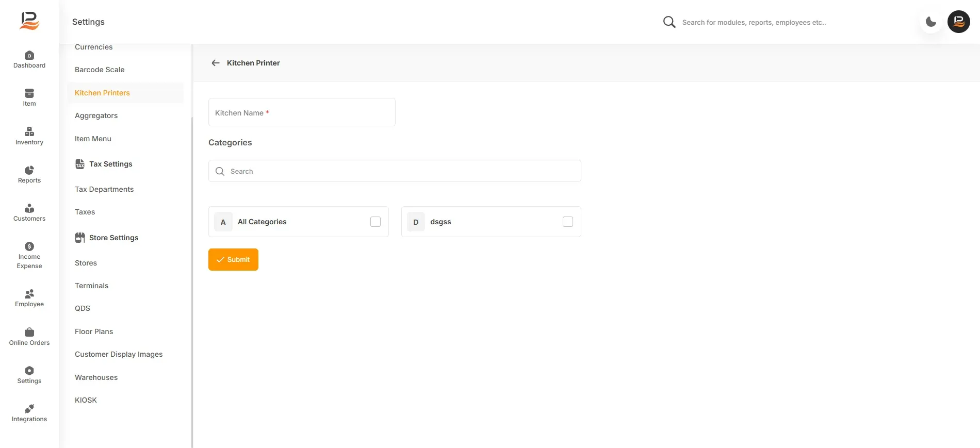Select Kitchen Printers in settings menu

125,93
